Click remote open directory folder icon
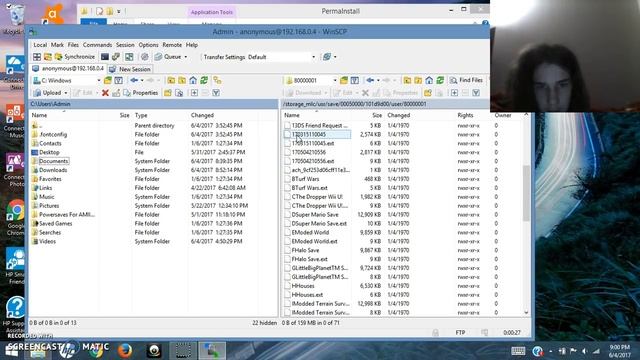The image size is (640, 360). (x=344, y=80)
